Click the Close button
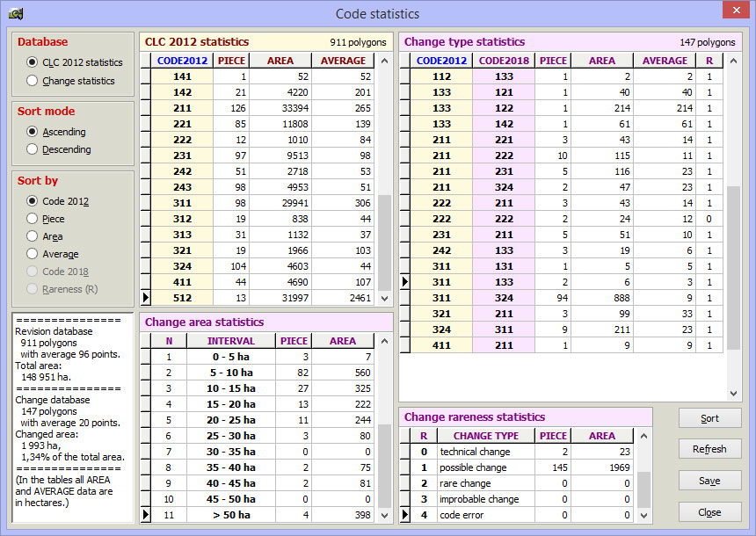Image resolution: width=756 pixels, height=536 pixels. click(709, 512)
